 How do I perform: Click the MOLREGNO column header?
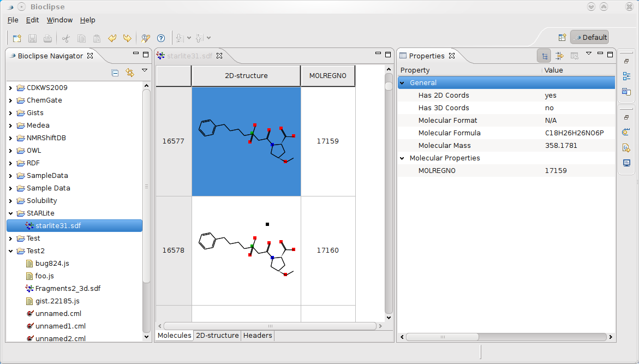pyautogui.click(x=327, y=76)
